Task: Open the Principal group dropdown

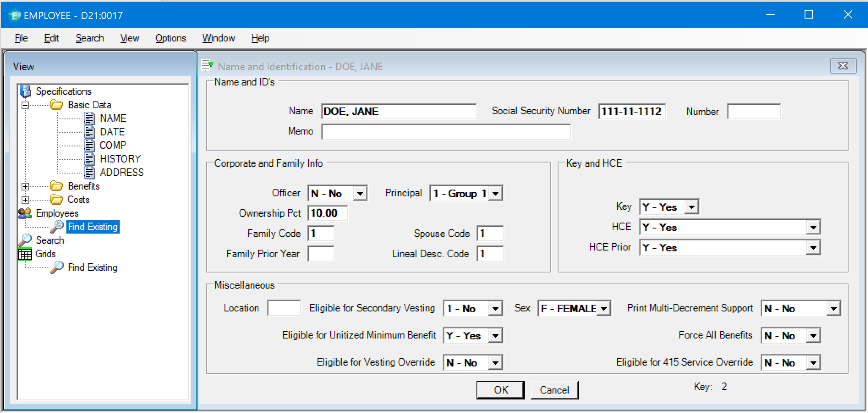Action: (496, 193)
